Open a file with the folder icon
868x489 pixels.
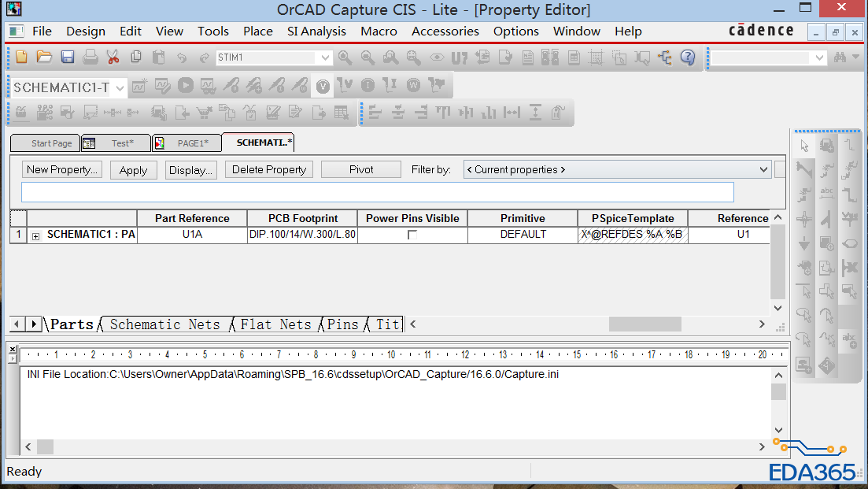44,57
